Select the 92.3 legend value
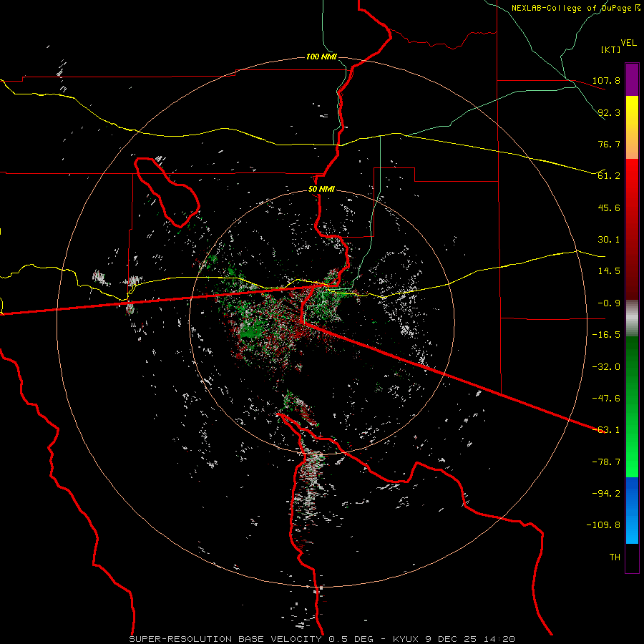The width and height of the screenshot is (644, 644). (x=609, y=112)
